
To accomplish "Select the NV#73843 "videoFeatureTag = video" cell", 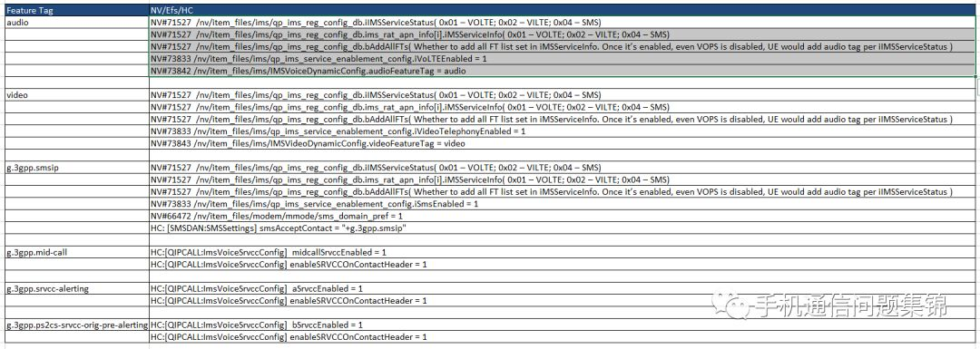I will [x=562, y=143].
